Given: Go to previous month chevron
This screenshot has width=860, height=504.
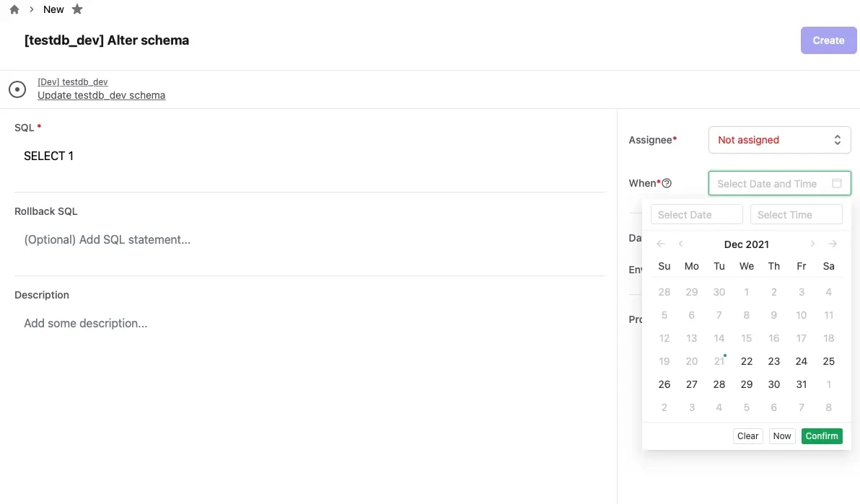Looking at the screenshot, I should (x=680, y=244).
